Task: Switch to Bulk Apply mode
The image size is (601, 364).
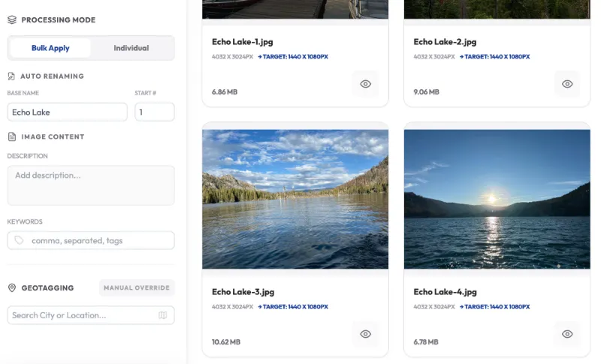Action: 50,48
